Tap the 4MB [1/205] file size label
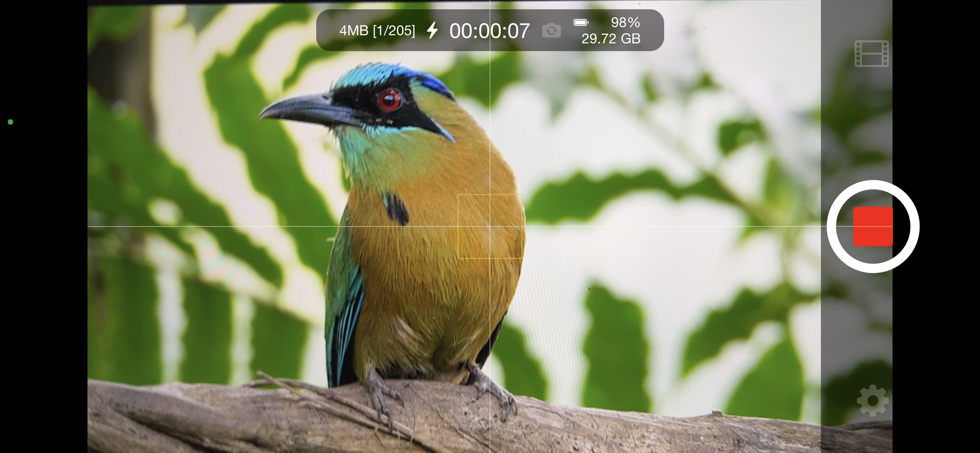 tap(377, 31)
